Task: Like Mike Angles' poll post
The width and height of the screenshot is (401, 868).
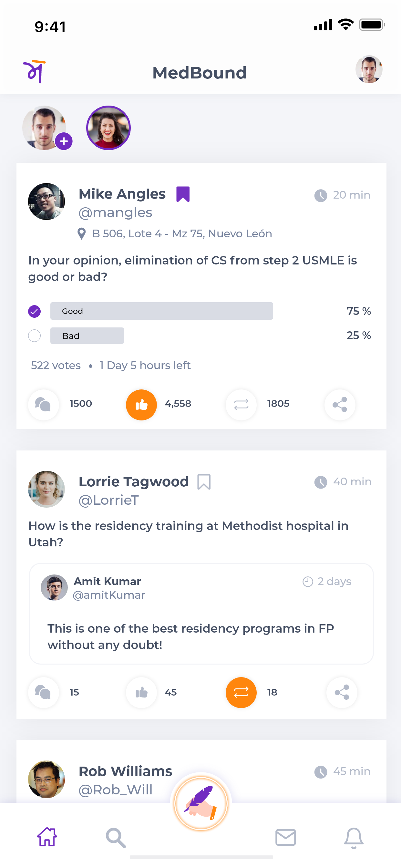Action: (141, 404)
